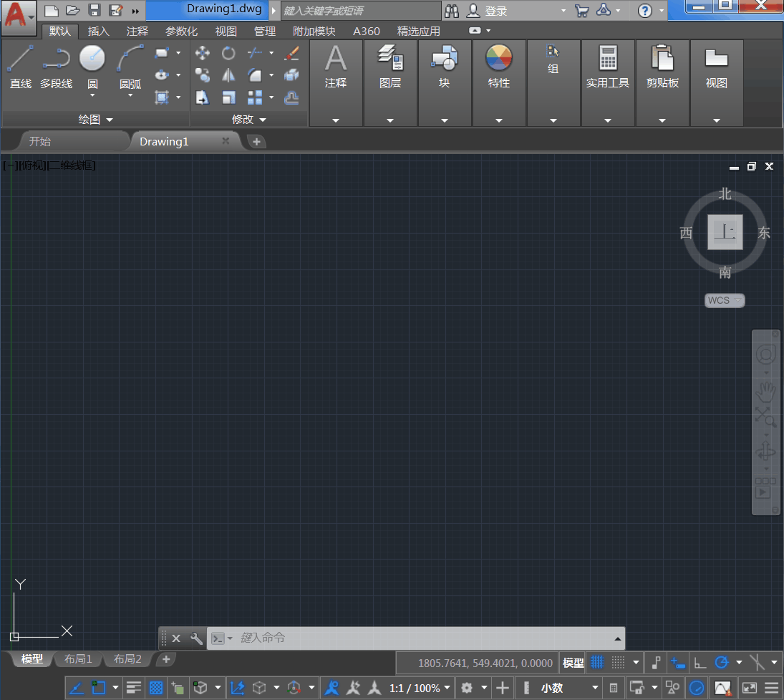Click the Open folder icon in quick access toolbar

[x=73, y=11]
